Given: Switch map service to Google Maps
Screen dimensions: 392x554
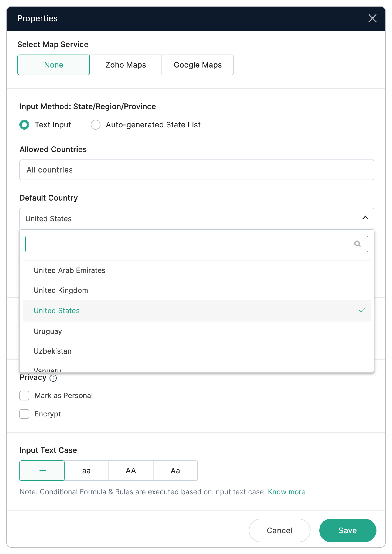Looking at the screenshot, I should [197, 65].
